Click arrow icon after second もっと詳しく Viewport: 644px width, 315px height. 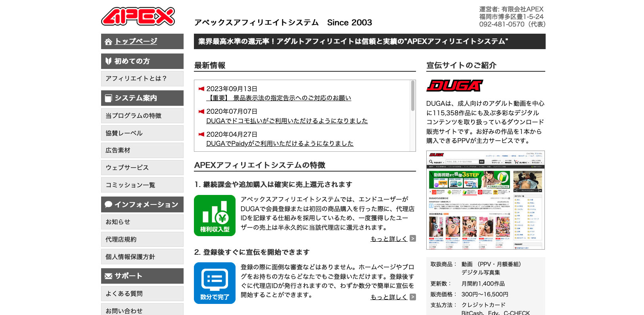[x=413, y=297]
